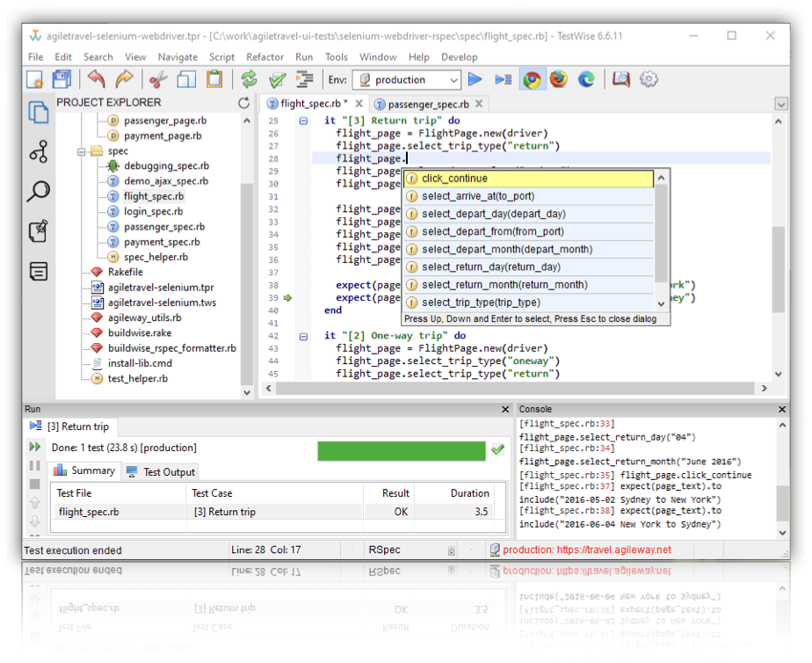Viewport: 812px width, 663px height.
Task: Close the flight_spec.rb tab
Action: pyautogui.click(x=359, y=104)
